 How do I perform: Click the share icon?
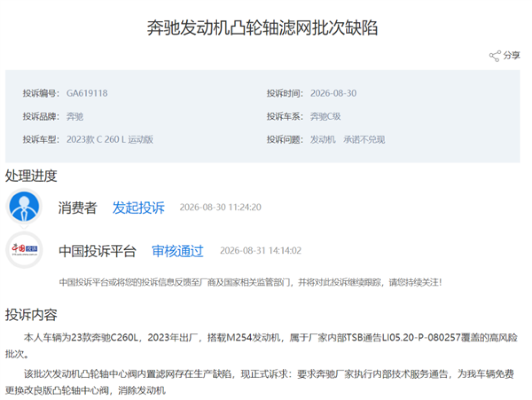pos(495,56)
